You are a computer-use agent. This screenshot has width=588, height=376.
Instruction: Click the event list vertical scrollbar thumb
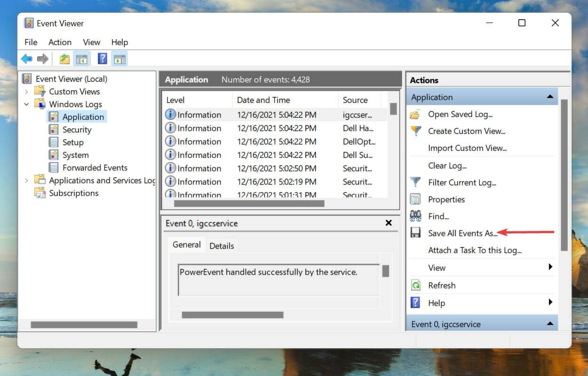pyautogui.click(x=393, y=109)
